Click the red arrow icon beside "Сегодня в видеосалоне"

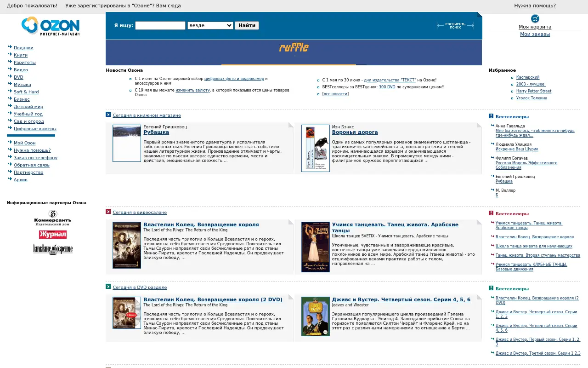(x=108, y=212)
